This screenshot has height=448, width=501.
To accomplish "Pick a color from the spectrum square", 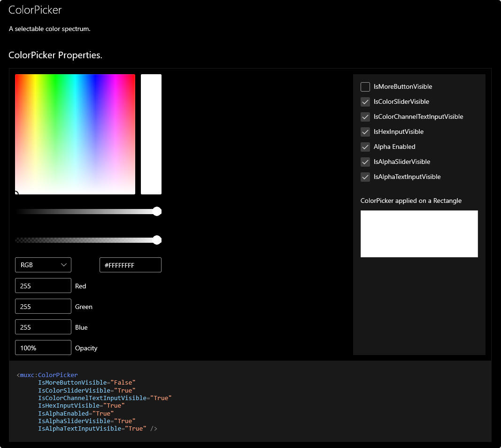I will [75, 133].
